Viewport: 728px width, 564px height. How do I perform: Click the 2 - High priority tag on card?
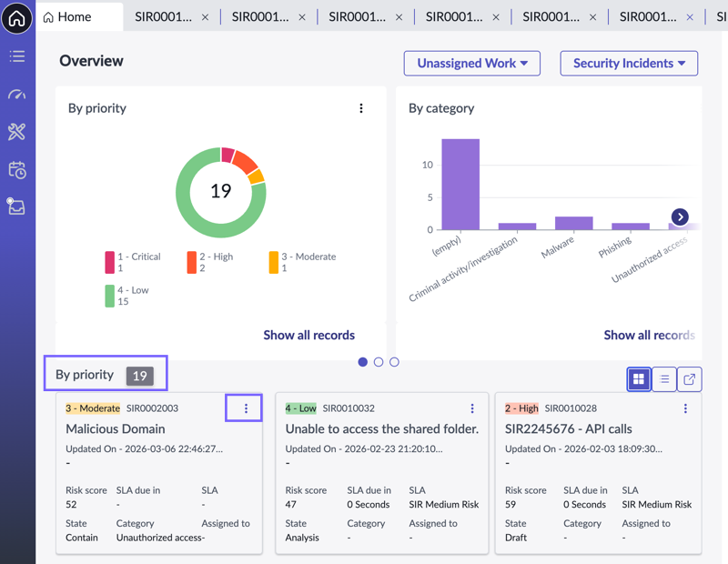pyautogui.click(x=521, y=408)
